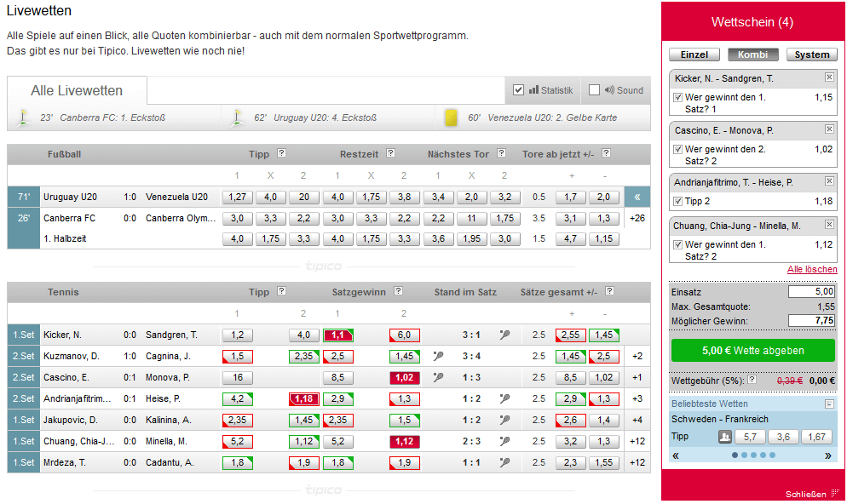This screenshot has height=504, width=847.
Task: Expand +3 more bets for Andrianjafitrimo match
Action: 637,398
